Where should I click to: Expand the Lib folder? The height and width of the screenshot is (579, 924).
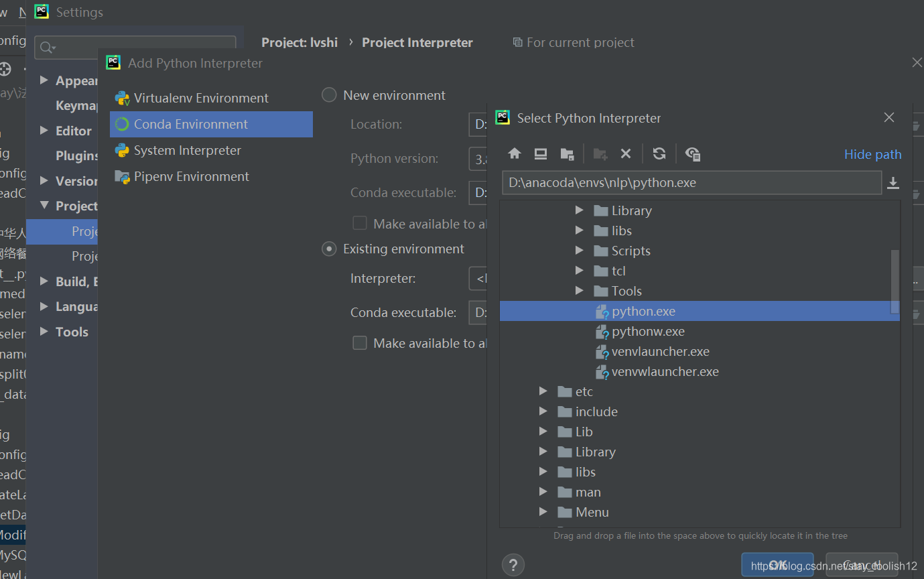pos(543,432)
